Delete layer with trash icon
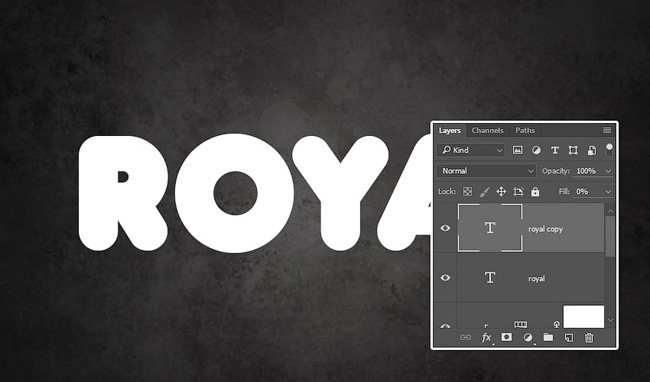 pos(589,338)
